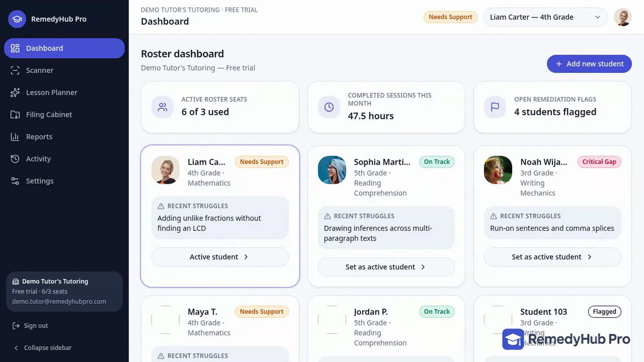The image size is (644, 362).
Task: Click the Maya T. student name
Action: pos(202,312)
